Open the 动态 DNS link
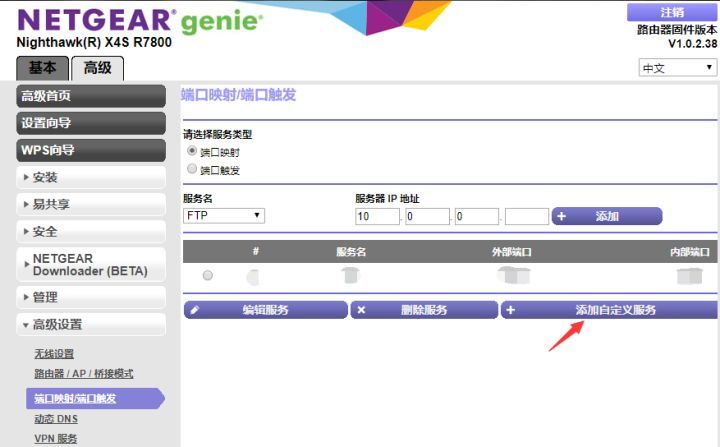This screenshot has width=720, height=447. pyautogui.click(x=55, y=418)
